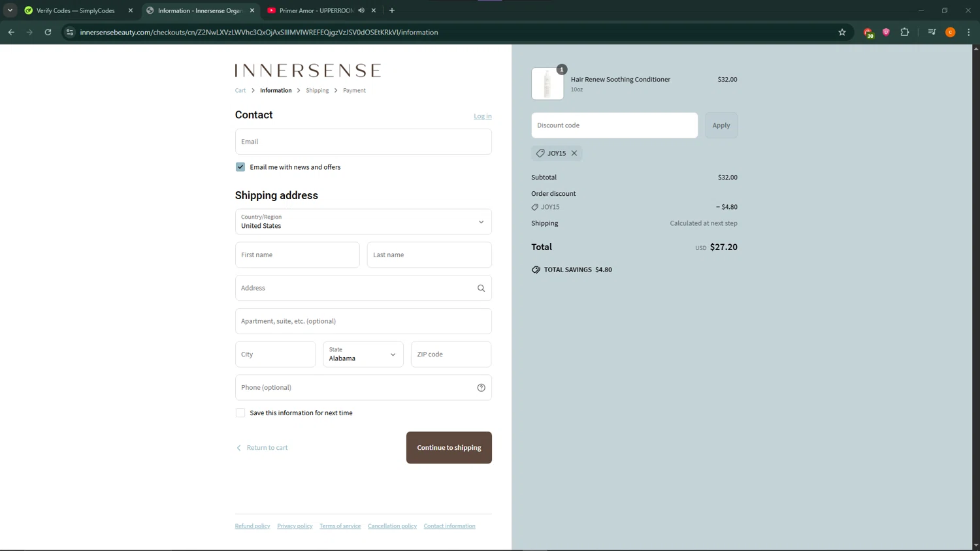The image size is (980, 551).
Task: Focus the Discount code field
Action: click(x=614, y=125)
